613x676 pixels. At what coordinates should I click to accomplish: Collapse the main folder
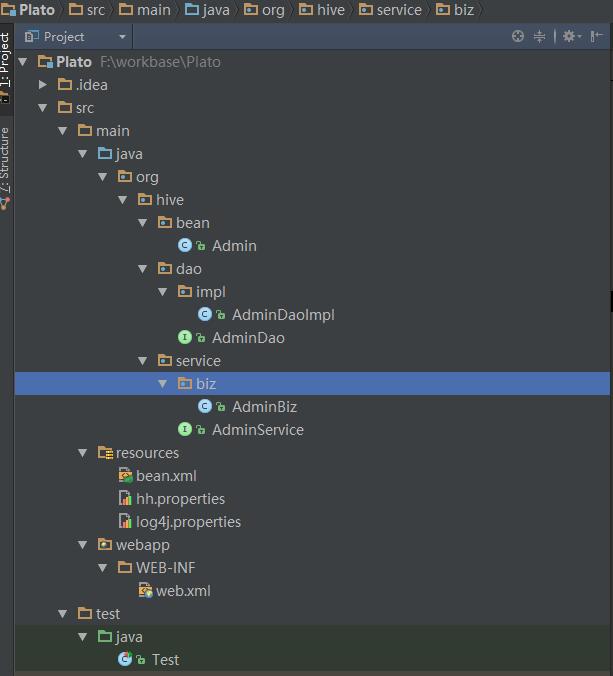(x=63, y=130)
